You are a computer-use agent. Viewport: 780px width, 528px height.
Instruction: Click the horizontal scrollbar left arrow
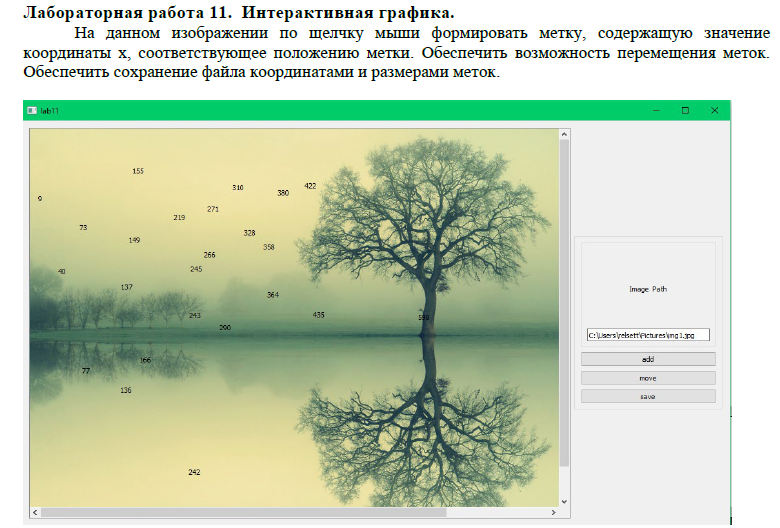tap(35, 513)
